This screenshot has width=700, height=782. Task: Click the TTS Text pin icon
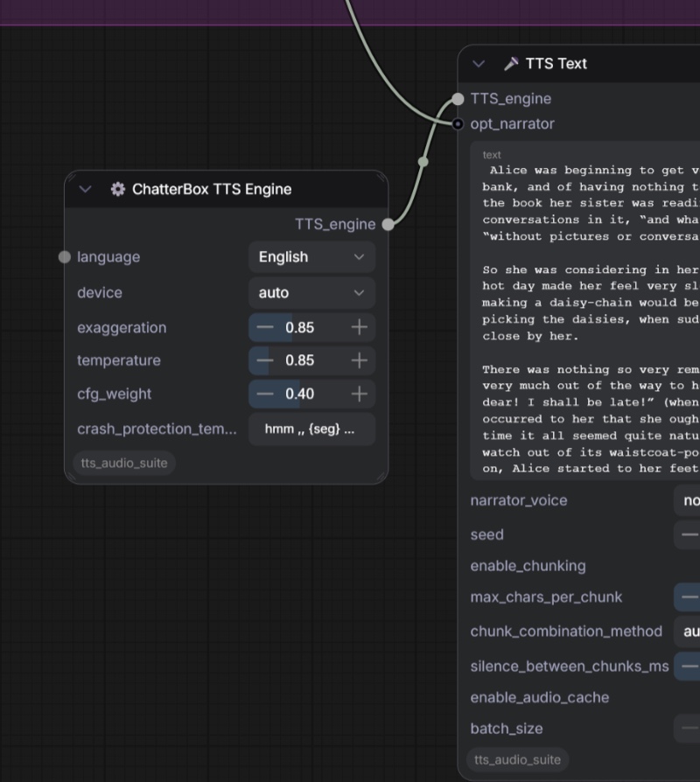click(x=511, y=64)
